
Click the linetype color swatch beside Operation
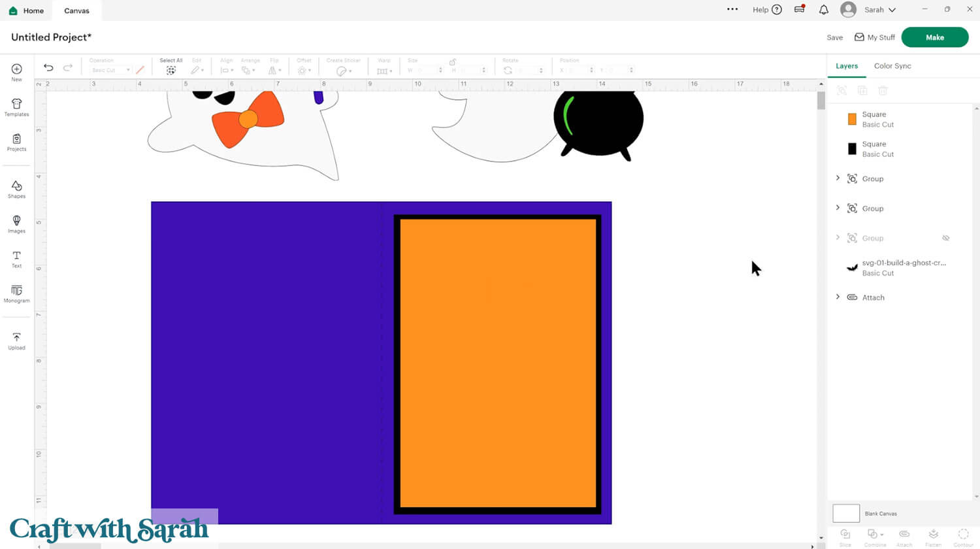(140, 70)
